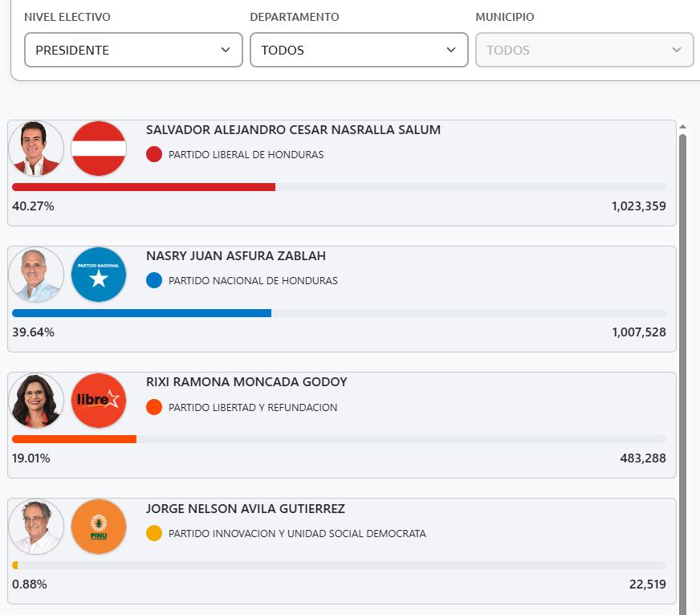Click the blue dot beside Partido Nacional de Honduras
Screen dimensions: 700x615
154,281
